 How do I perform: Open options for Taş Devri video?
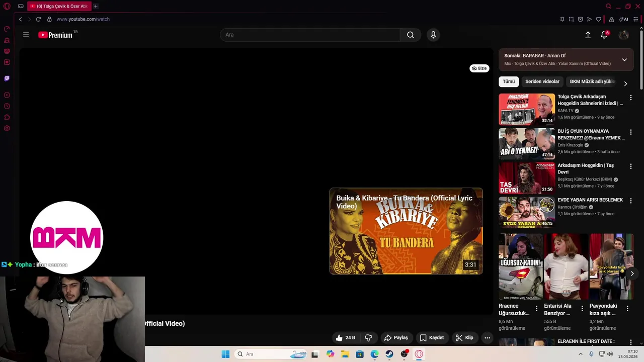631,166
